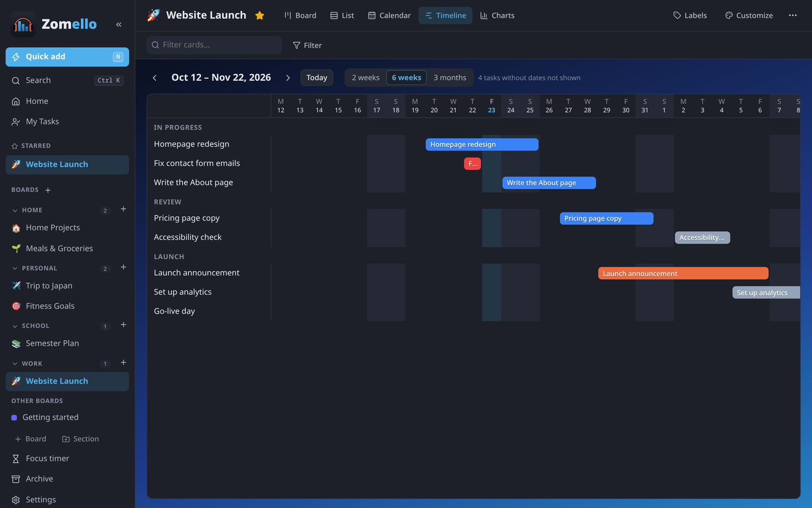The width and height of the screenshot is (812, 508).
Task: Switch to Board view
Action: (x=300, y=16)
